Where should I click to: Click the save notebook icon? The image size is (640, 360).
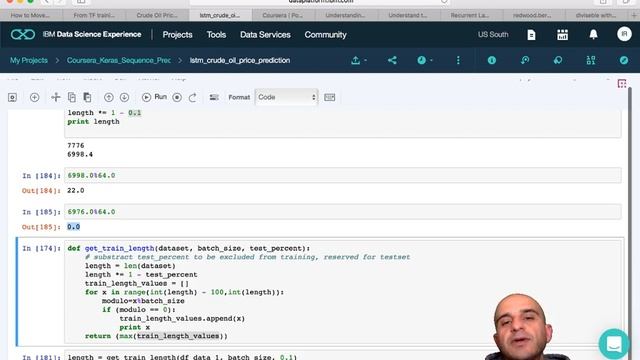pos(13,97)
